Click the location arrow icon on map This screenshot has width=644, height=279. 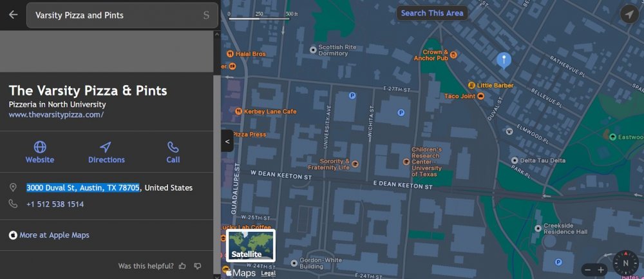pyautogui.click(x=628, y=14)
